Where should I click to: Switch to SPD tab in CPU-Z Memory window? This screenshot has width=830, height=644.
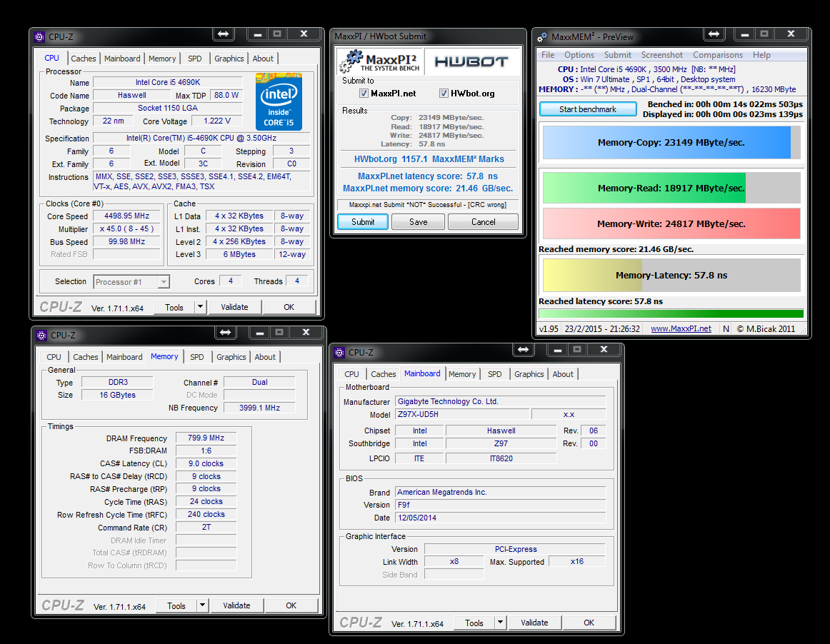point(197,357)
